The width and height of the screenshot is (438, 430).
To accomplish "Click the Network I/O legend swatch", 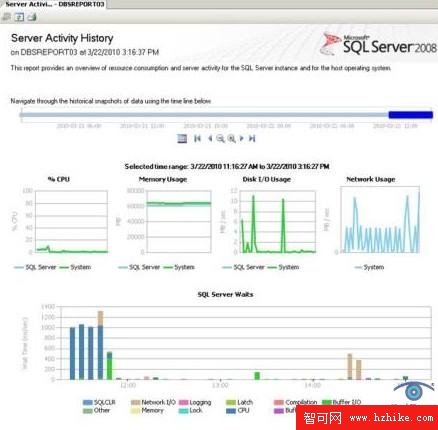I will [135, 402].
